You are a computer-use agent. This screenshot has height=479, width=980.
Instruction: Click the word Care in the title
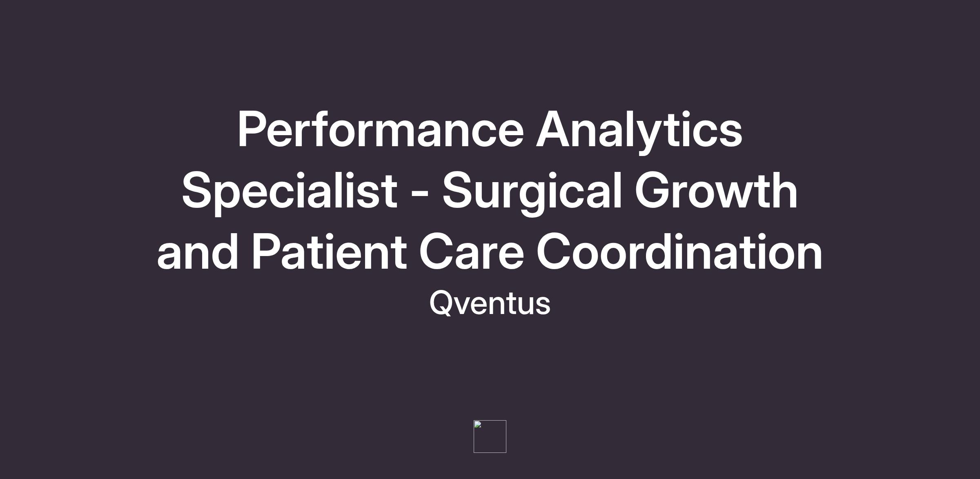(471, 252)
